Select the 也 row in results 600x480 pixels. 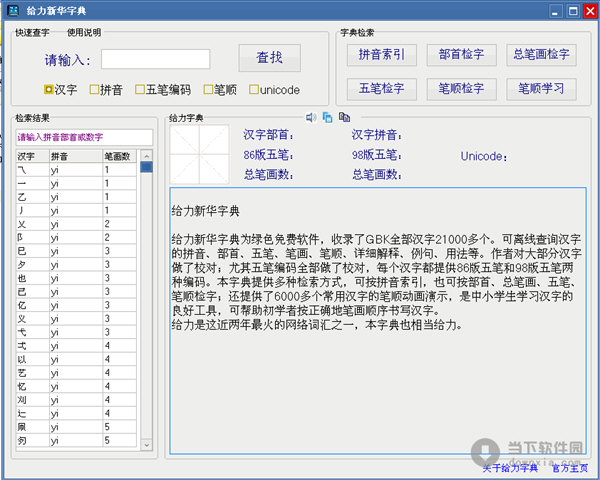tap(76, 278)
